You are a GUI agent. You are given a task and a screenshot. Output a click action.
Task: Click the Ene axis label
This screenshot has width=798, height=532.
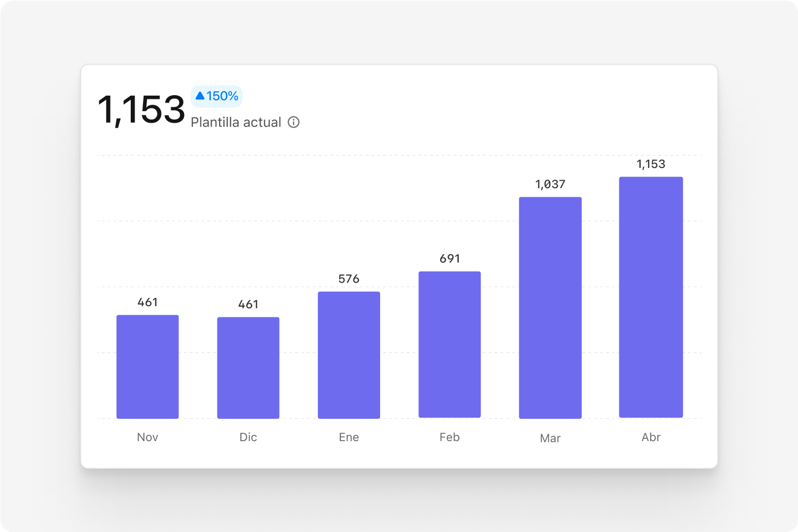349,437
